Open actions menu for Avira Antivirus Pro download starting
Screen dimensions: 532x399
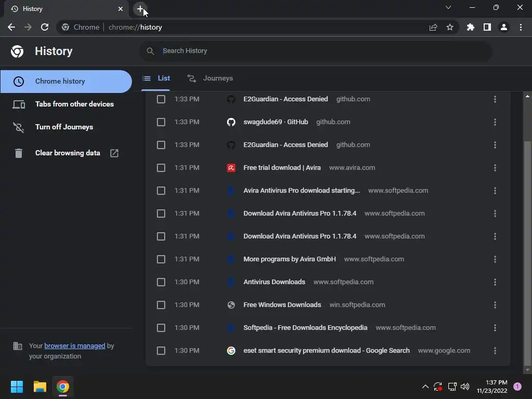[x=495, y=191]
